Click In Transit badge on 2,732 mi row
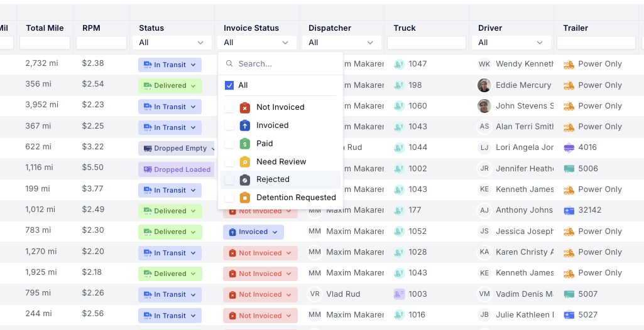 [170, 65]
